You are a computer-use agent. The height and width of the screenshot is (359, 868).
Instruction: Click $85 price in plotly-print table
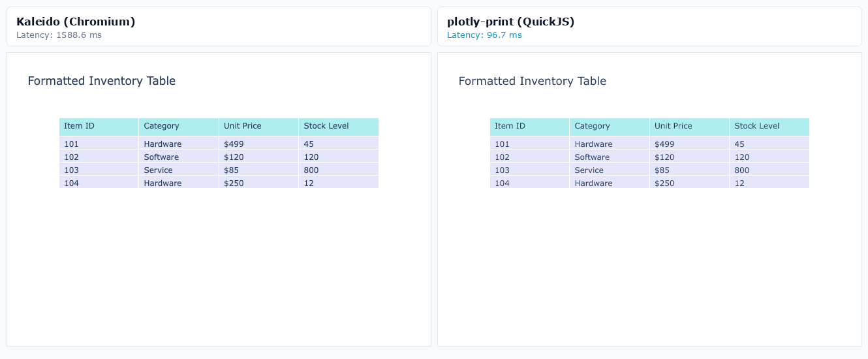tap(689, 169)
